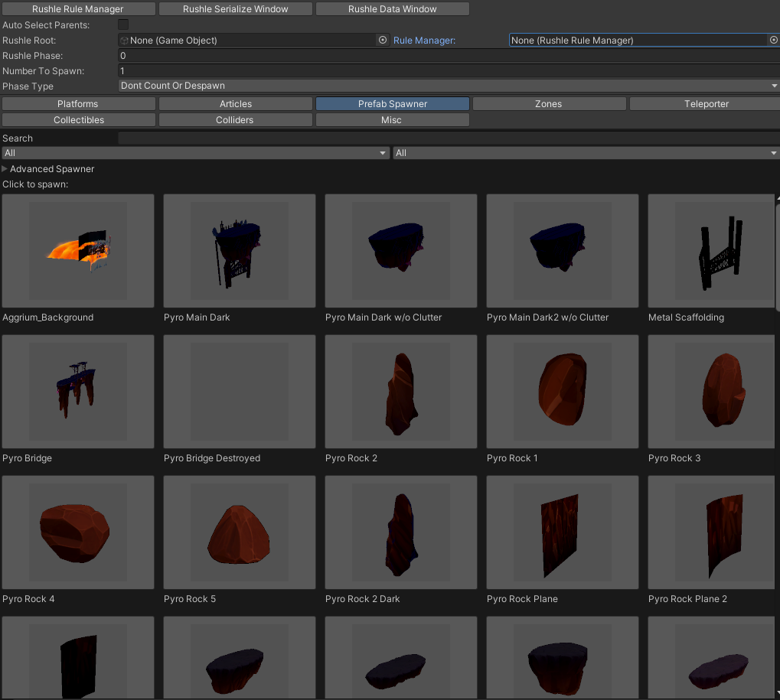780x700 pixels.
Task: Select Pyro Rock 4 prefab thumbnail
Action: click(x=78, y=532)
